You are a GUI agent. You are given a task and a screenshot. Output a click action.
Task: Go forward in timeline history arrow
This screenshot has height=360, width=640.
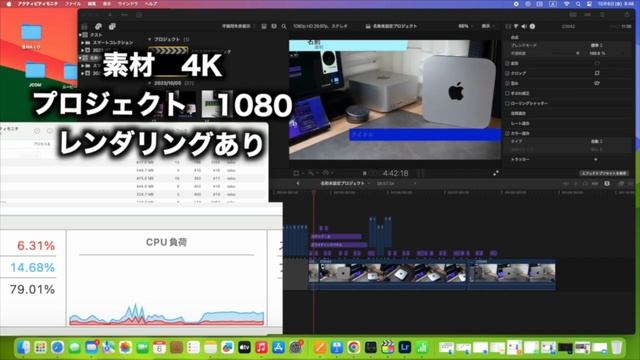(x=414, y=184)
